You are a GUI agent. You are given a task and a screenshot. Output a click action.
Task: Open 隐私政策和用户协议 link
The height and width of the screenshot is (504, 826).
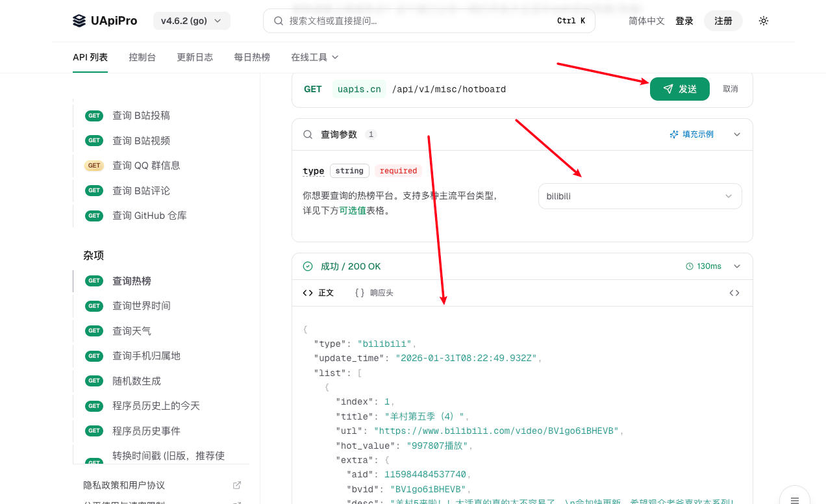tap(124, 485)
